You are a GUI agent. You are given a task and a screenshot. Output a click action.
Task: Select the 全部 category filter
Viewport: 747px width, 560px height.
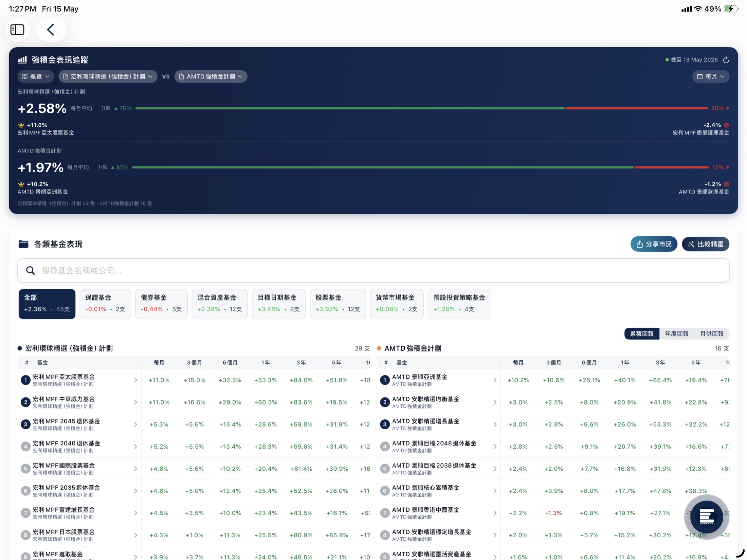coord(47,304)
